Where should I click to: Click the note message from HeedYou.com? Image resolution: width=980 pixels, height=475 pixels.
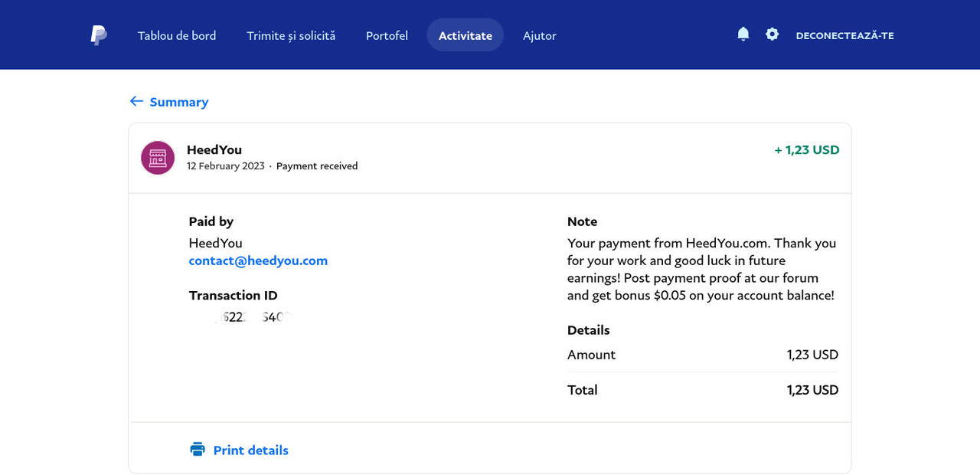pyautogui.click(x=702, y=269)
